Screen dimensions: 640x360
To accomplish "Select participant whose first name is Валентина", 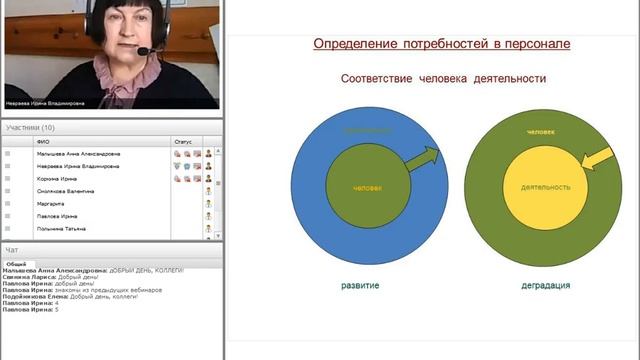I will (65, 191).
